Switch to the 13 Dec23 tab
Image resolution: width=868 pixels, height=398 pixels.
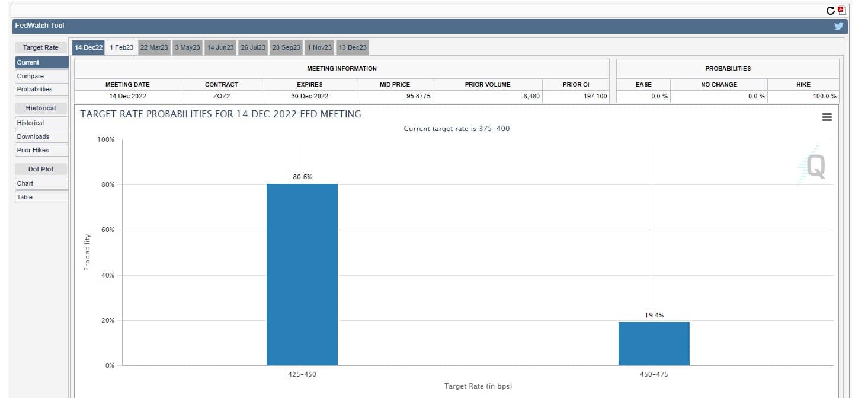[x=353, y=47]
